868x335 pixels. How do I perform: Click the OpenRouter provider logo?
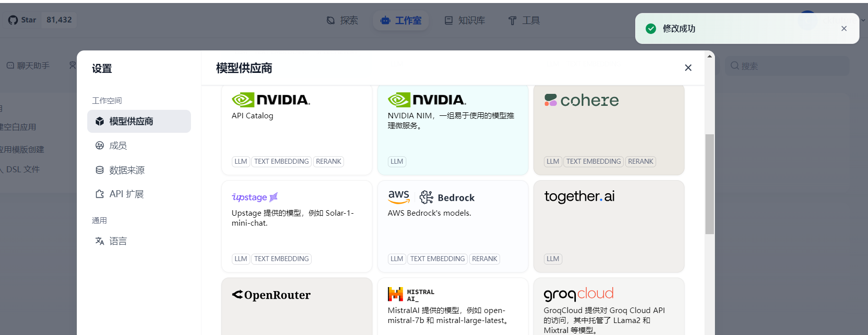(271, 295)
